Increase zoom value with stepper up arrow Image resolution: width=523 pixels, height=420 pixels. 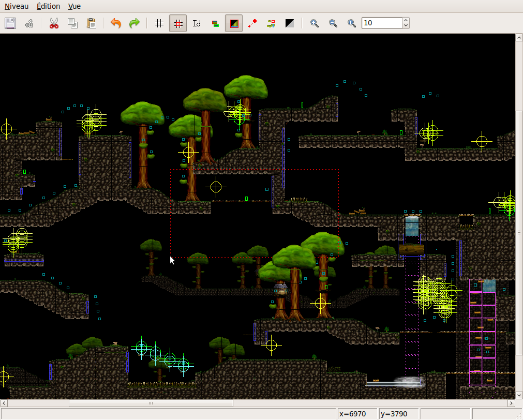406,21
